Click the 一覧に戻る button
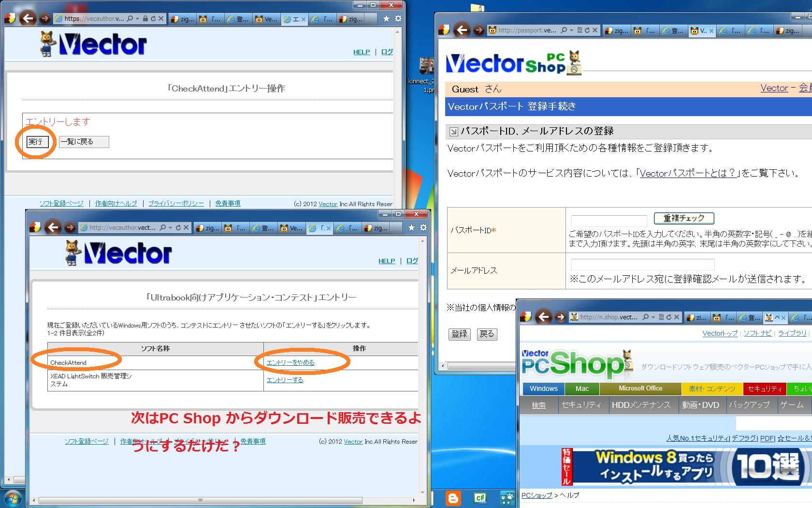This screenshot has height=508, width=812. click(84, 142)
